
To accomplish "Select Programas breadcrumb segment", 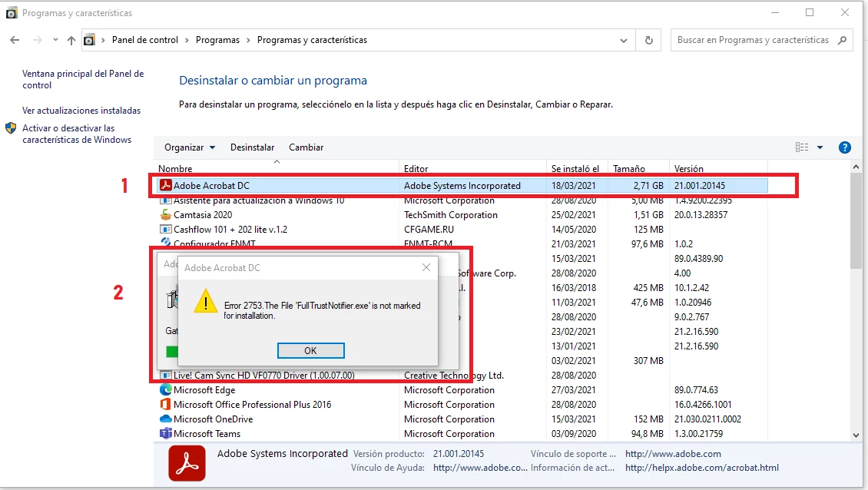I will [217, 40].
